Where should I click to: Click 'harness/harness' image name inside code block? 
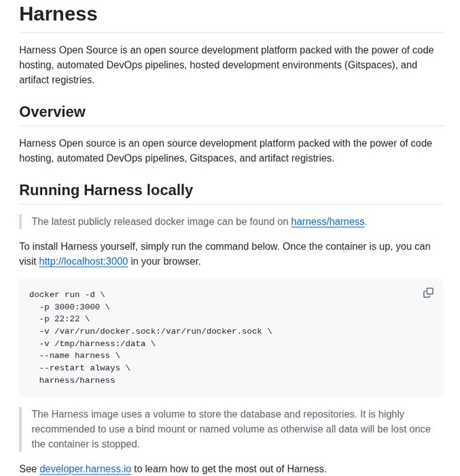click(77, 380)
